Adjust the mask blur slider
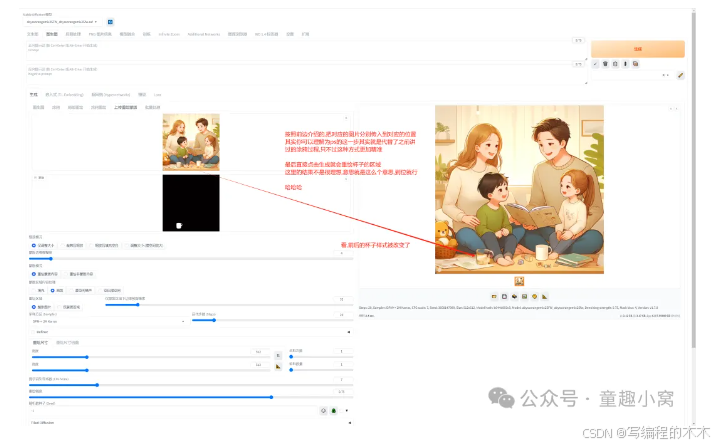The height and width of the screenshot is (446, 721). (x=191, y=259)
